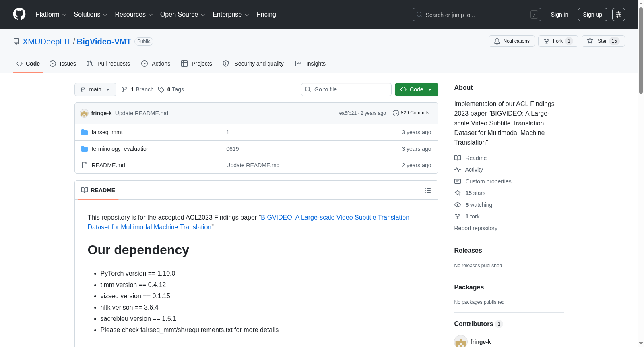Click the Report repository link
This screenshot has height=347, width=644.
[x=476, y=228]
